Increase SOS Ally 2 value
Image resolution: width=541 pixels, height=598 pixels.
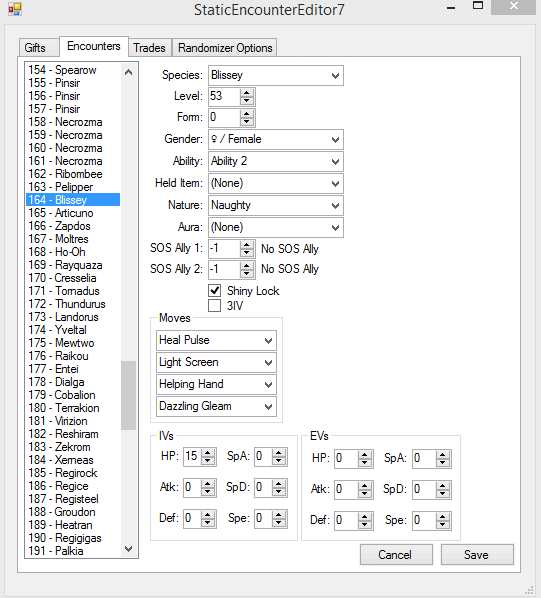coord(247,266)
